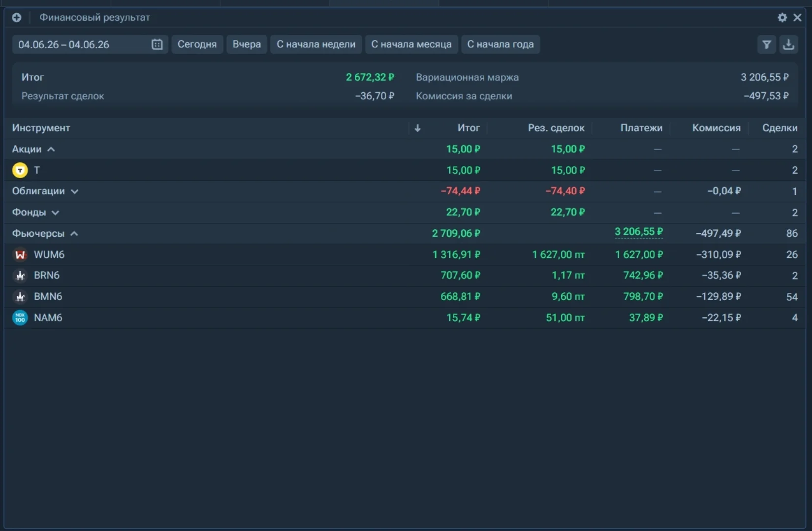Select the Вчера period button
812x531 pixels.
tap(247, 44)
